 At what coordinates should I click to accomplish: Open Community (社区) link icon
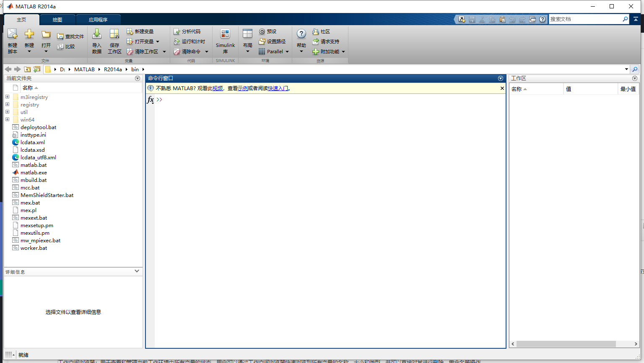(x=316, y=31)
